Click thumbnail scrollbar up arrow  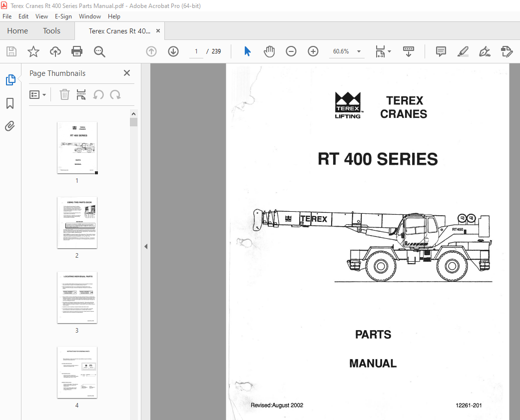[x=134, y=114]
